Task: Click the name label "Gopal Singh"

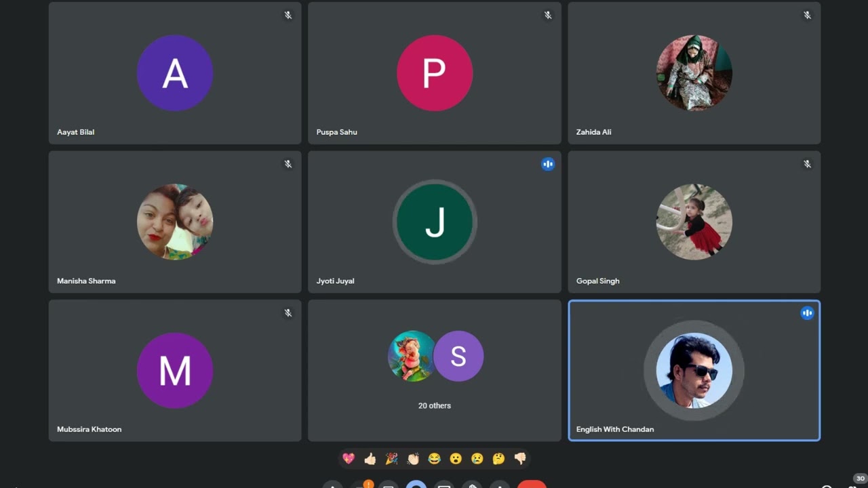Action: click(597, 281)
